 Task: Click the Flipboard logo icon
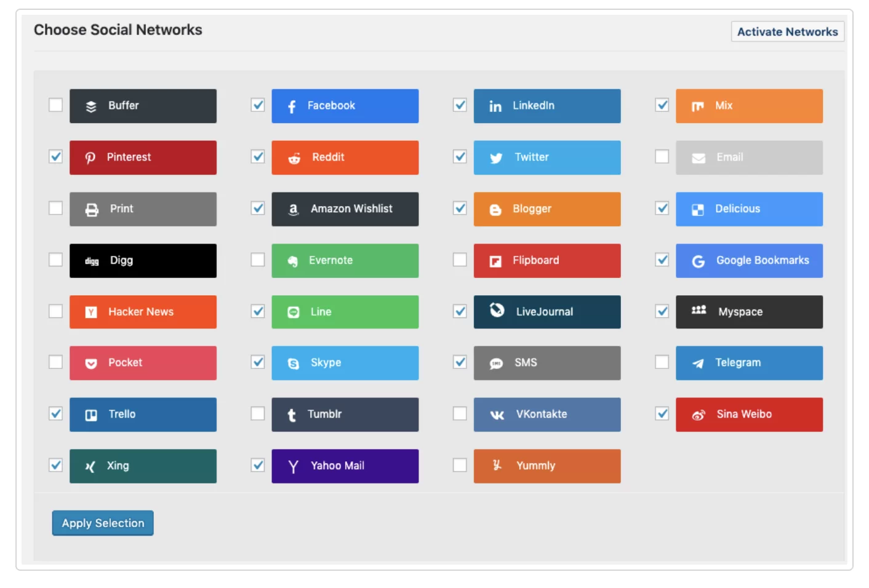495,261
